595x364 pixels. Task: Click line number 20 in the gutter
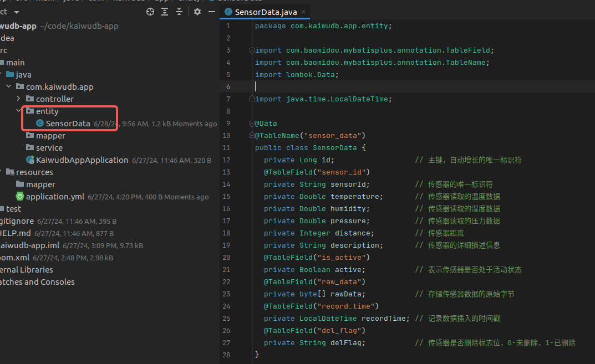(226, 258)
